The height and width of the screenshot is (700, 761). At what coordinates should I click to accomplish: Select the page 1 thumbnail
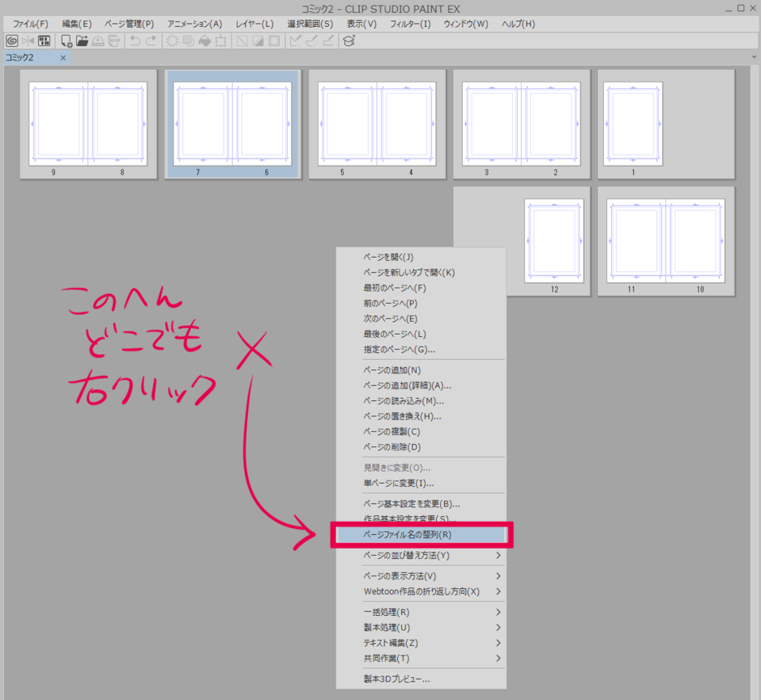[x=633, y=124]
